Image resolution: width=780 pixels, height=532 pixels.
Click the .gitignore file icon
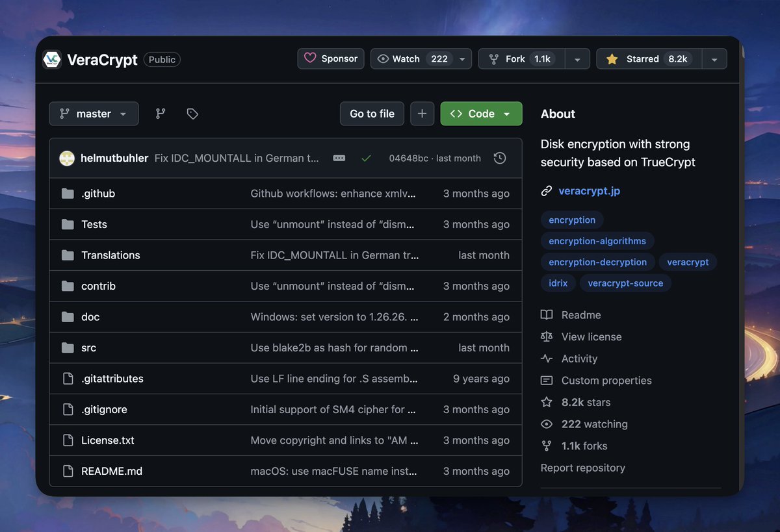[x=68, y=409]
